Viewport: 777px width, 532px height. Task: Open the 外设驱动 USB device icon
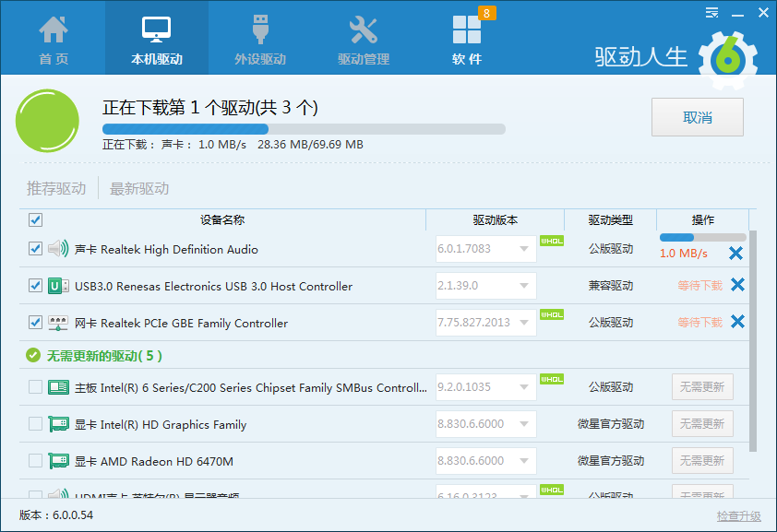(x=260, y=31)
